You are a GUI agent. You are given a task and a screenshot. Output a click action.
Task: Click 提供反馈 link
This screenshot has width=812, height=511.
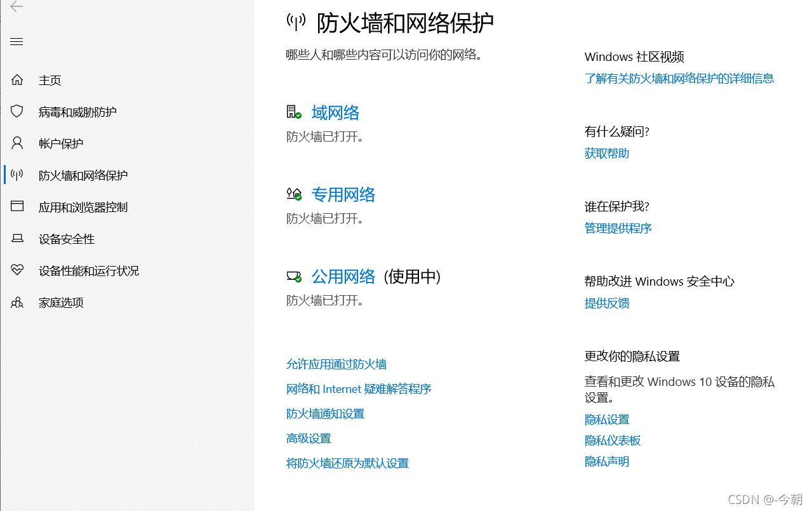coord(607,303)
